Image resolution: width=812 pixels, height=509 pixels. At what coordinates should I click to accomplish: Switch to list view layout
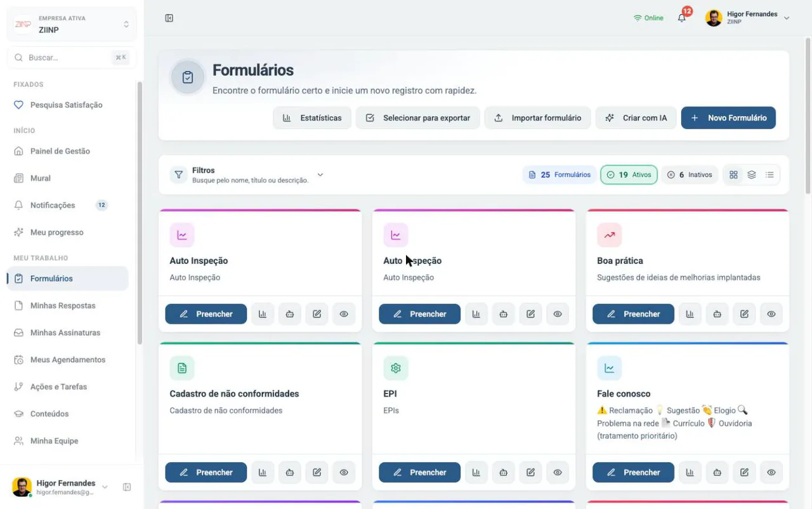pyautogui.click(x=769, y=175)
